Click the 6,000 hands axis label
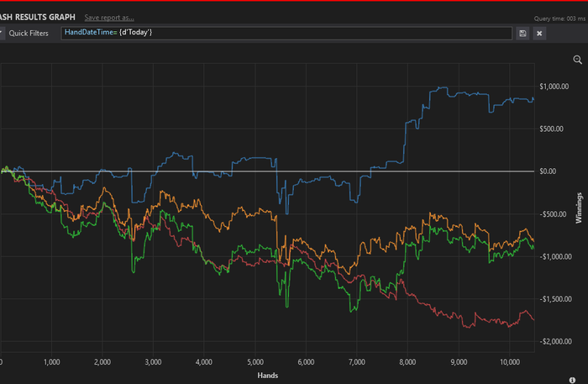 pos(306,362)
